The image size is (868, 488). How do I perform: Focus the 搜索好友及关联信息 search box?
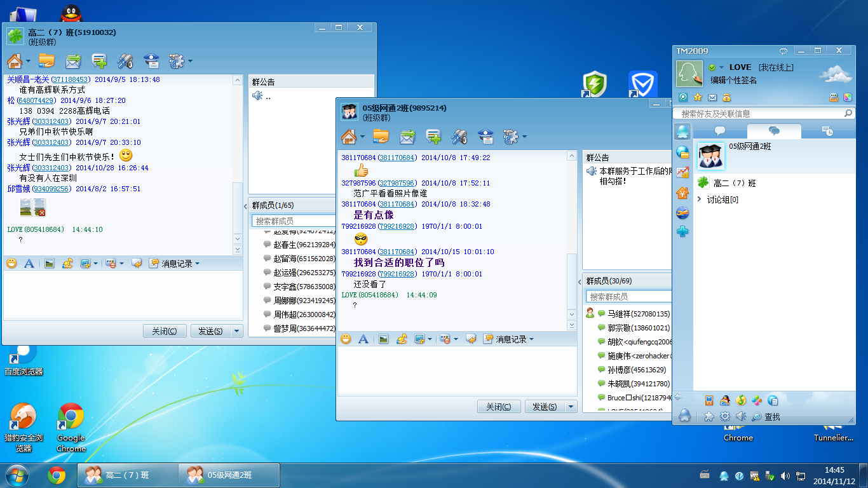(764, 114)
